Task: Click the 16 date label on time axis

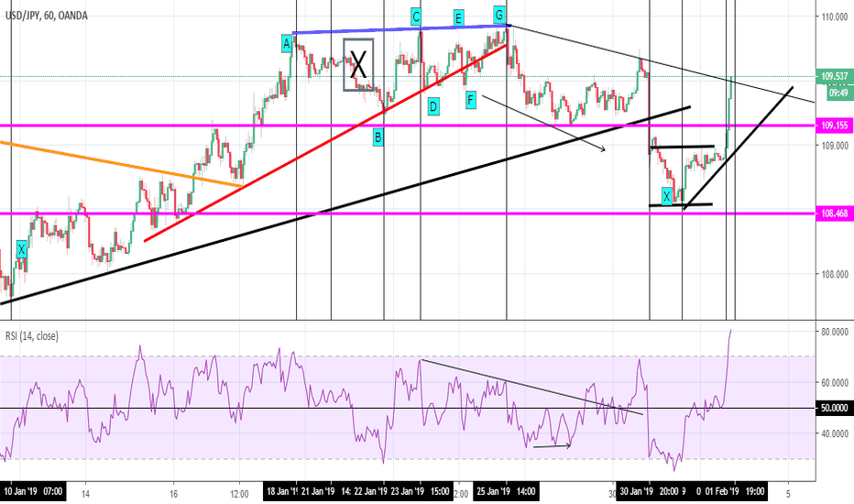Action: point(173,494)
